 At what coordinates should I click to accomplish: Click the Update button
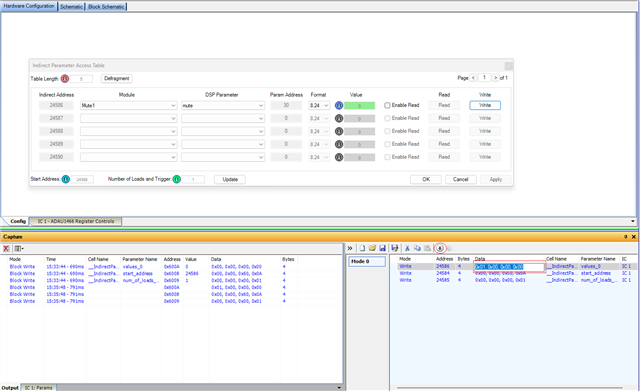230,179
